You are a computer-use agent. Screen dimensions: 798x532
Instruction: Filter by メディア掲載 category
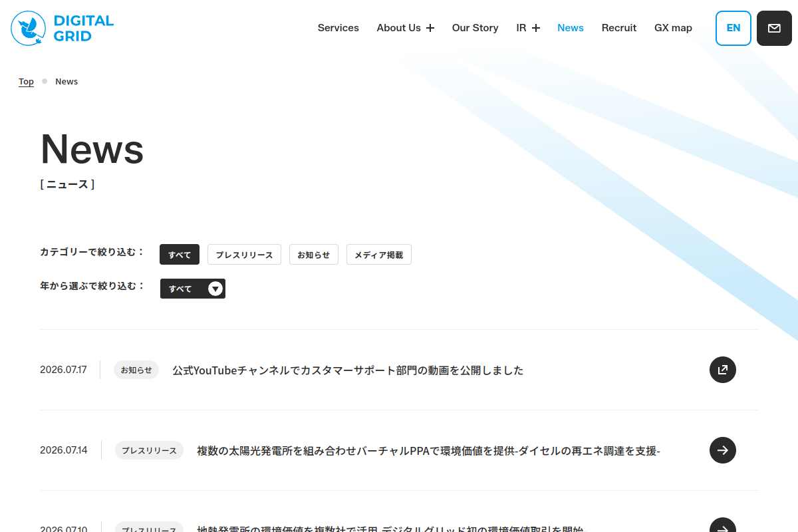click(x=379, y=255)
